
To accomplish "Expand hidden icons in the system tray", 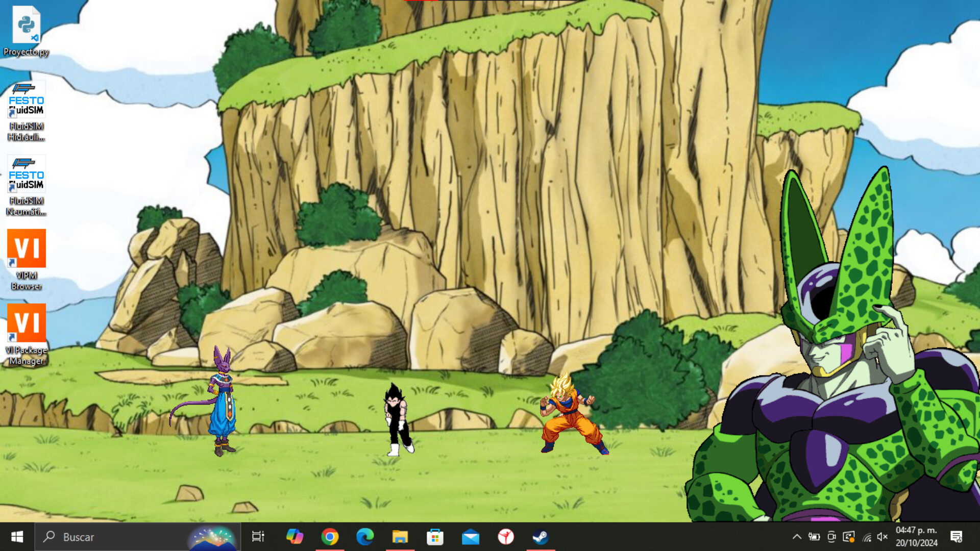I will tap(796, 537).
